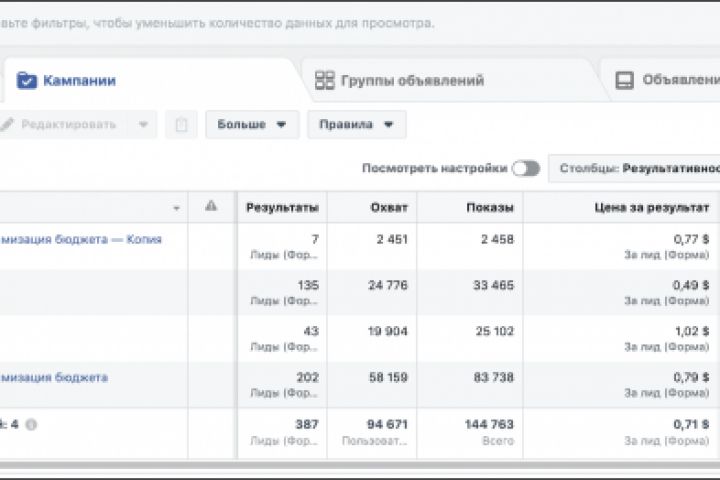This screenshot has width=720, height=480.
Task: Click the Группы объявлений grid icon
Action: click(324, 81)
